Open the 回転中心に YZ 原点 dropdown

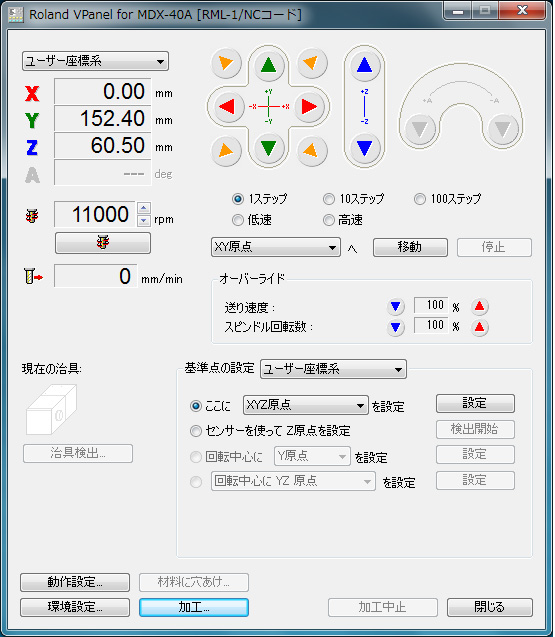point(293,481)
